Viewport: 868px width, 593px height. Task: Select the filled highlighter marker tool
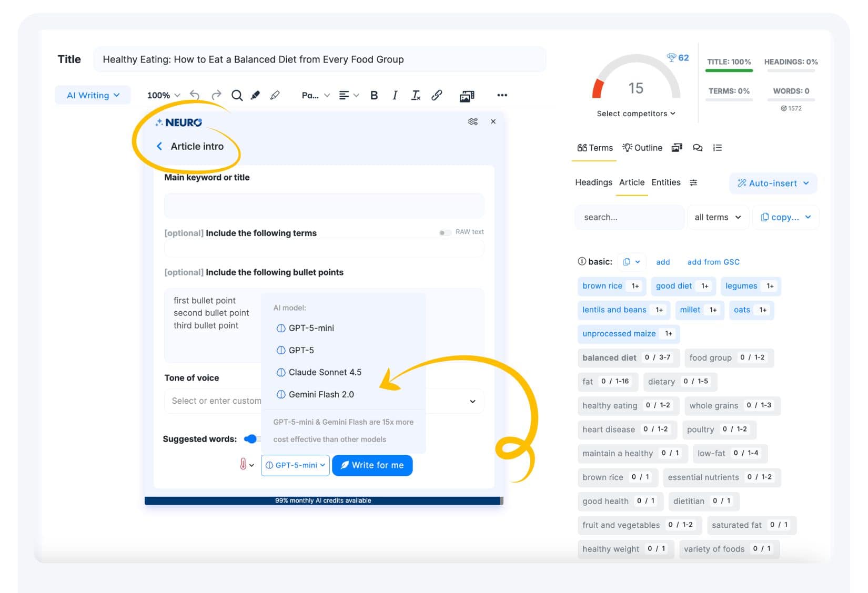coord(256,95)
